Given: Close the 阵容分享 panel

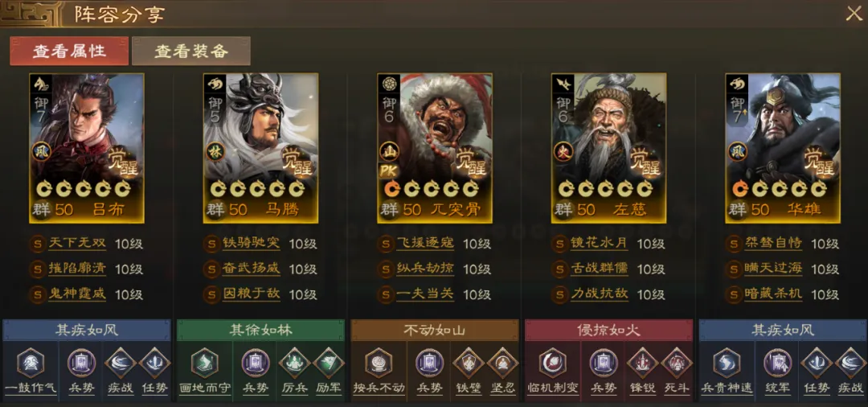Looking at the screenshot, I should pyautogui.click(x=854, y=14).
